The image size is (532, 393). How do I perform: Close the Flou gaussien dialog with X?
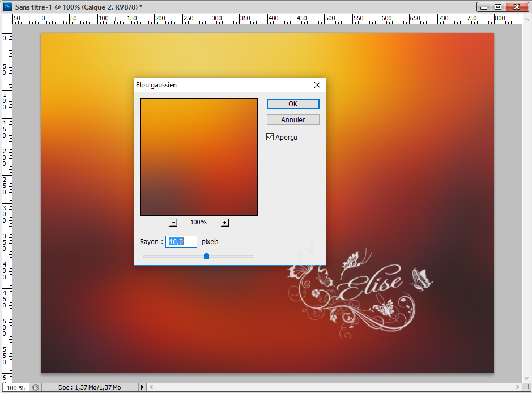[x=317, y=85]
